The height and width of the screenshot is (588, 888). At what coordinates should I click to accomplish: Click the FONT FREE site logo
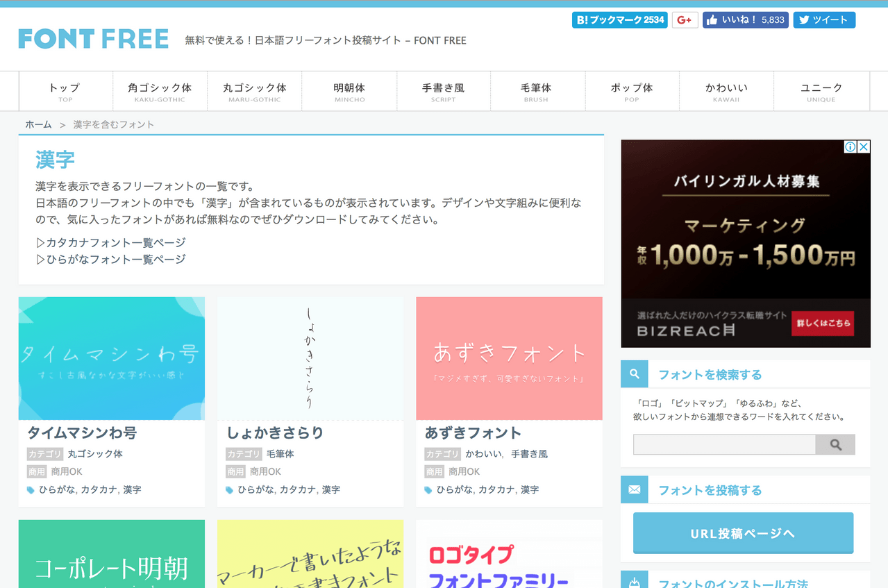coord(94,39)
